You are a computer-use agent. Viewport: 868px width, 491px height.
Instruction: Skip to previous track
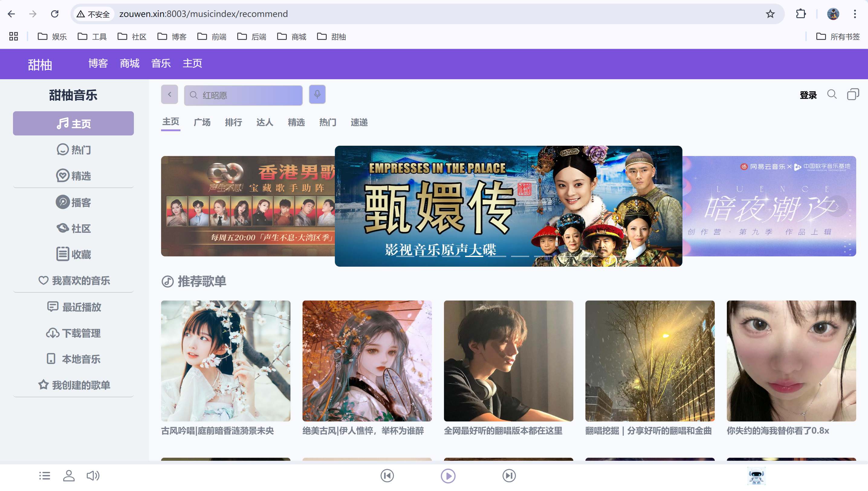click(x=387, y=476)
